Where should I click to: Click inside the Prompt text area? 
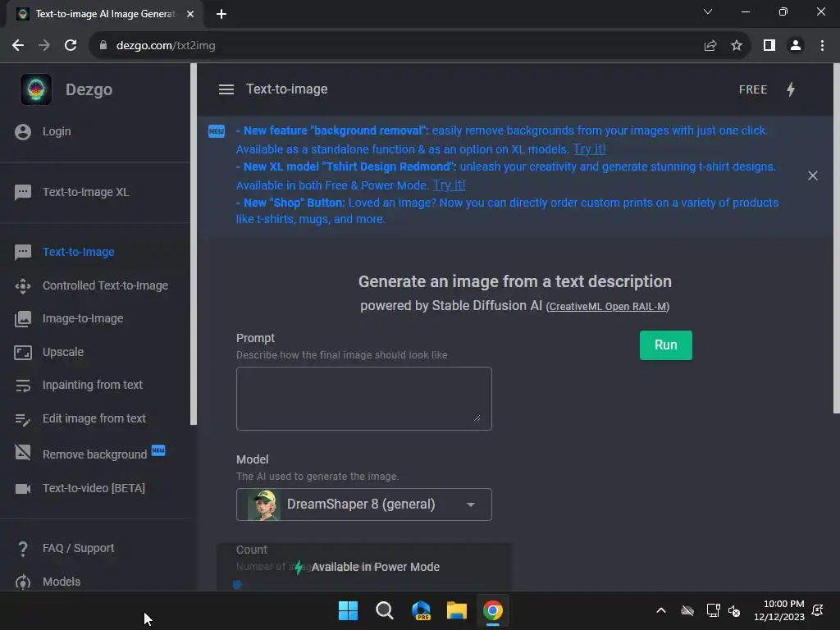pyautogui.click(x=363, y=399)
